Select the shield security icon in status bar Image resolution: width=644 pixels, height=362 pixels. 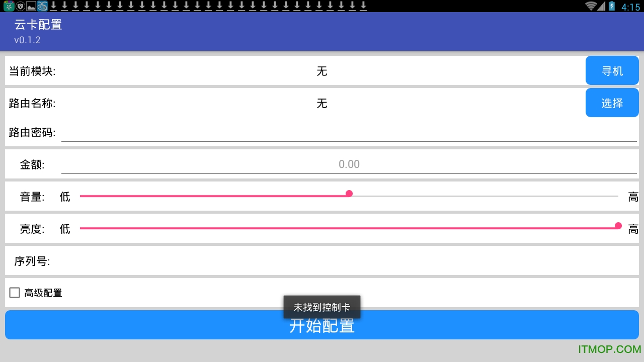point(20,5)
